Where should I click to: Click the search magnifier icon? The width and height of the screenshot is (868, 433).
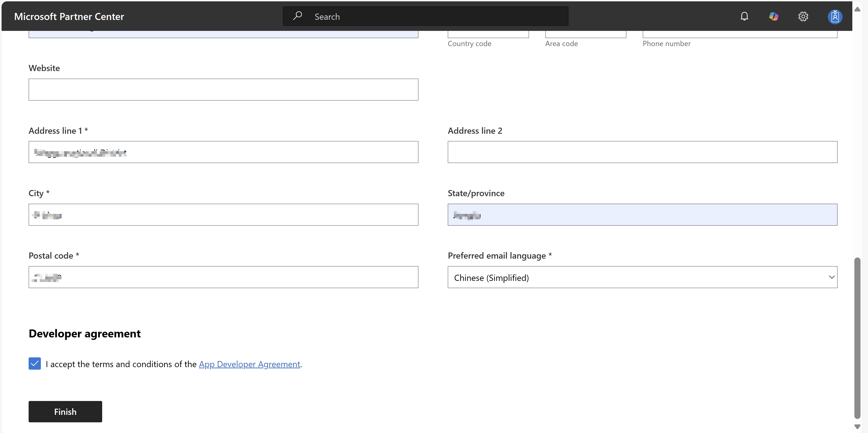298,16
